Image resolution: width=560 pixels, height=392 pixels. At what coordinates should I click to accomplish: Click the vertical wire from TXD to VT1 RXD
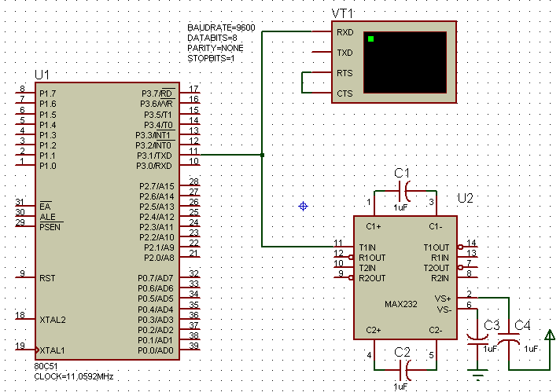click(262, 93)
